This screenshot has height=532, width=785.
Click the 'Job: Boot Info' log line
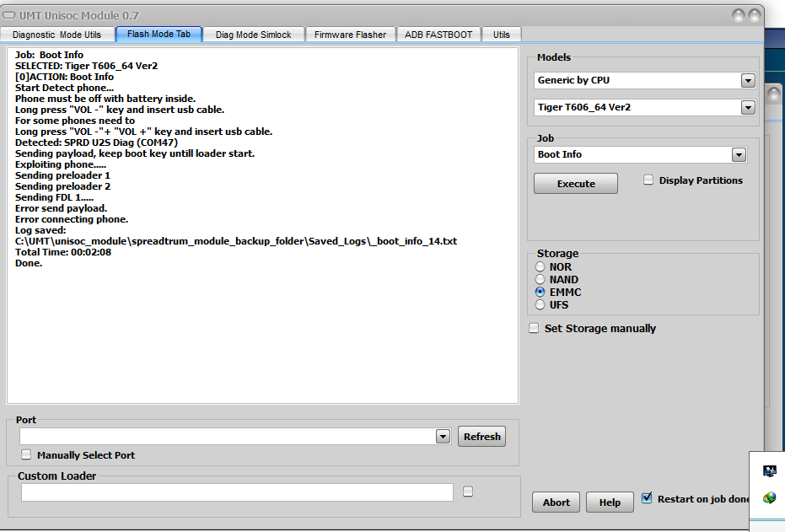49,55
